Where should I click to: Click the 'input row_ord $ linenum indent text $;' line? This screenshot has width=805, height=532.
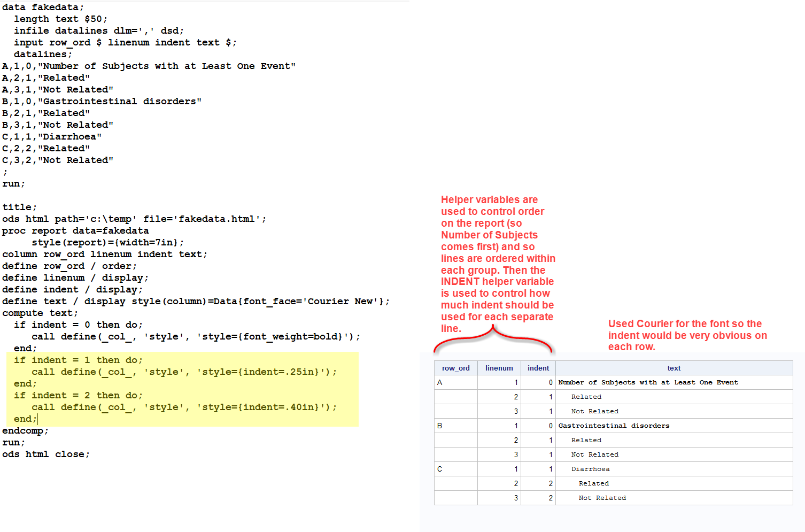(125, 43)
